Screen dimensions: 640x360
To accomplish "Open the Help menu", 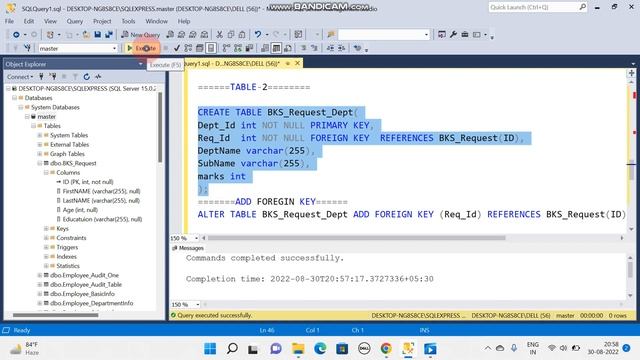I will (184, 21).
